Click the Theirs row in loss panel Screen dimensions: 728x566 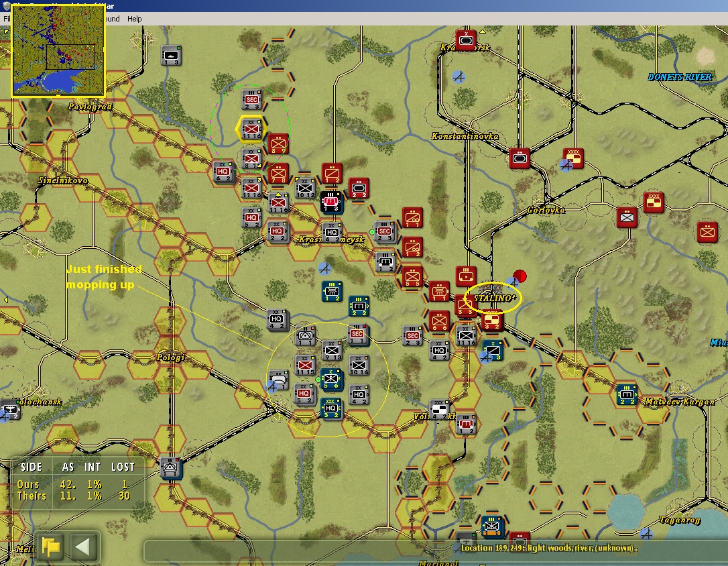point(73,496)
